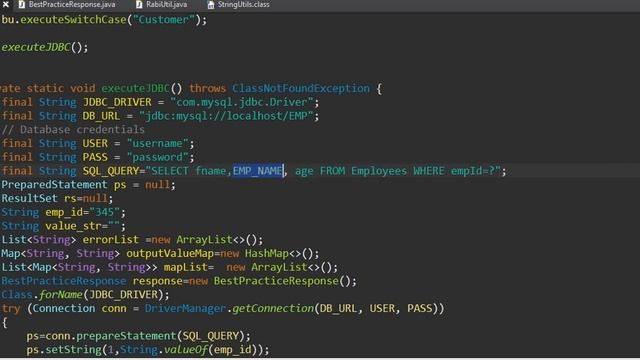Image resolution: width=640 pixels, height=360 pixels.
Task: Click the "Customer" string in executeSwitchCase call
Action: click(164, 20)
